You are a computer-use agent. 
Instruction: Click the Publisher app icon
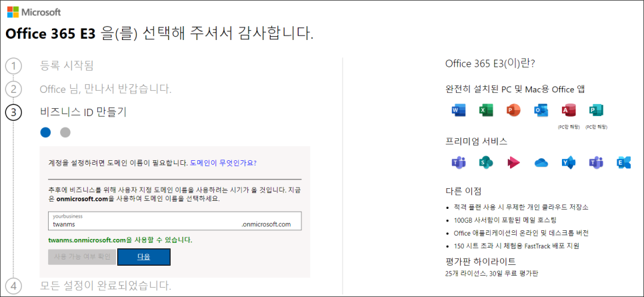595,110
